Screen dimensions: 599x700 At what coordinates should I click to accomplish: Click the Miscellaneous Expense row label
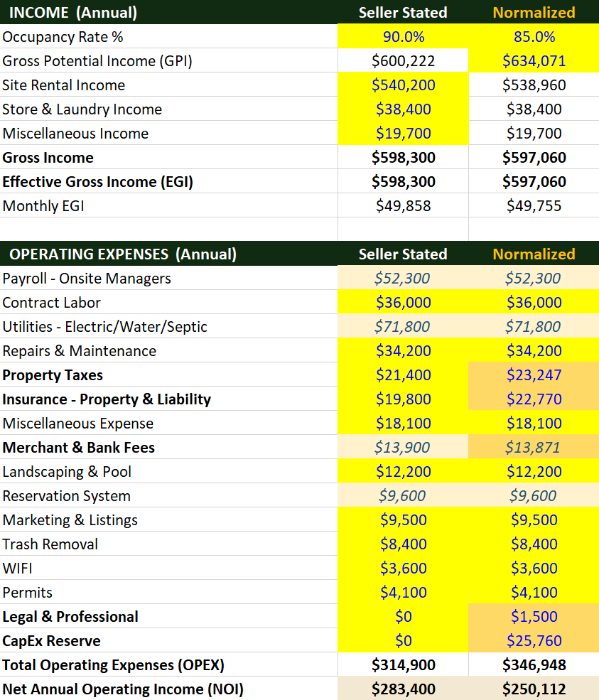click(77, 424)
